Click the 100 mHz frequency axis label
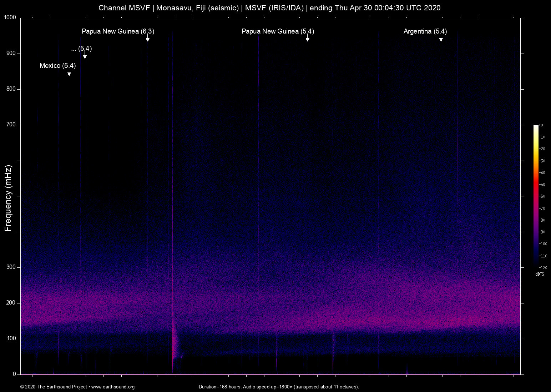Screen dimensions: 551x392 [11, 338]
